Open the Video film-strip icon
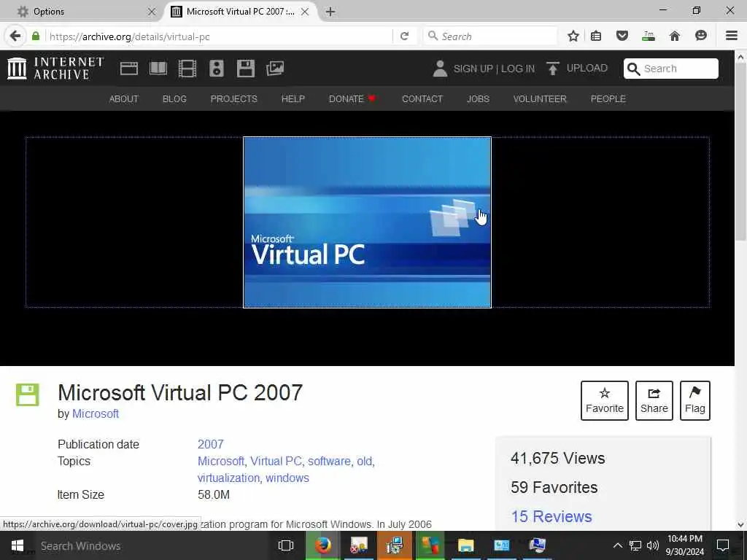 pyautogui.click(x=187, y=69)
